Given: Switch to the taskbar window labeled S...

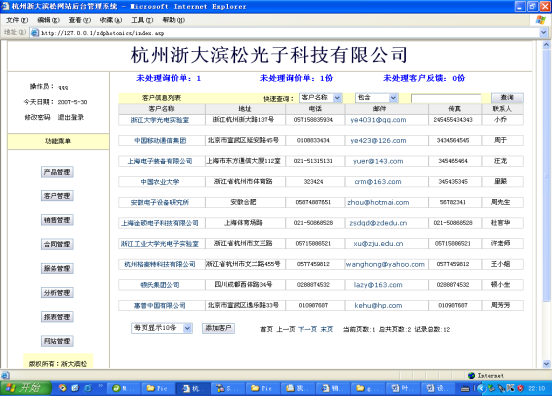Looking at the screenshot, I should tap(228, 389).
